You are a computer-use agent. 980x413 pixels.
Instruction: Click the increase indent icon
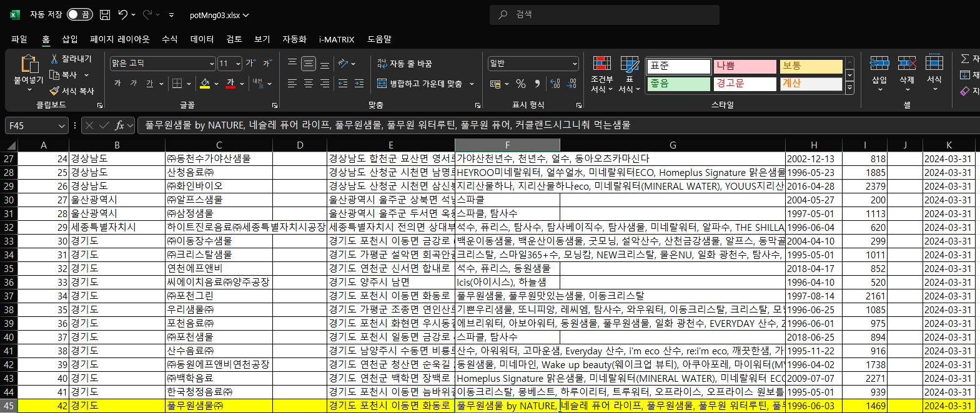[359, 84]
